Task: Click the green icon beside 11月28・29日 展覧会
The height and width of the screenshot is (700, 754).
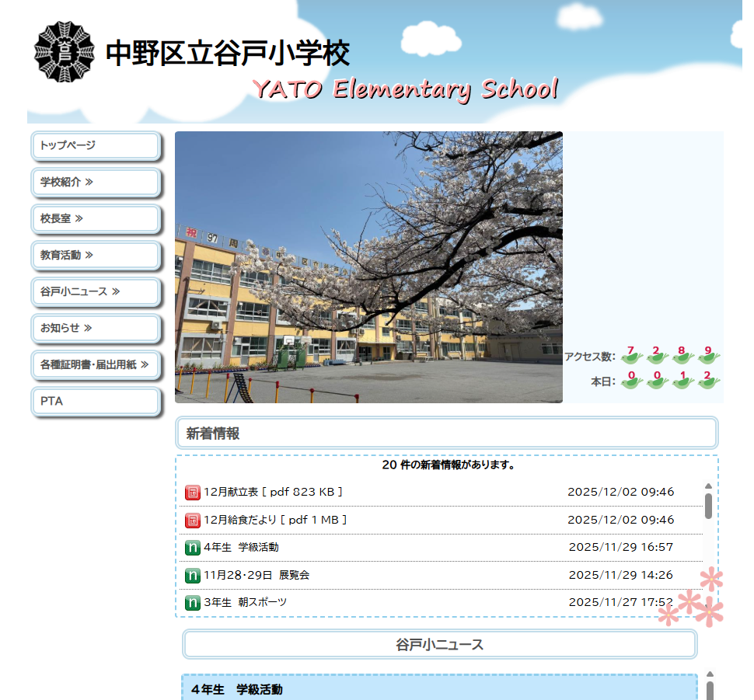Action: point(192,576)
